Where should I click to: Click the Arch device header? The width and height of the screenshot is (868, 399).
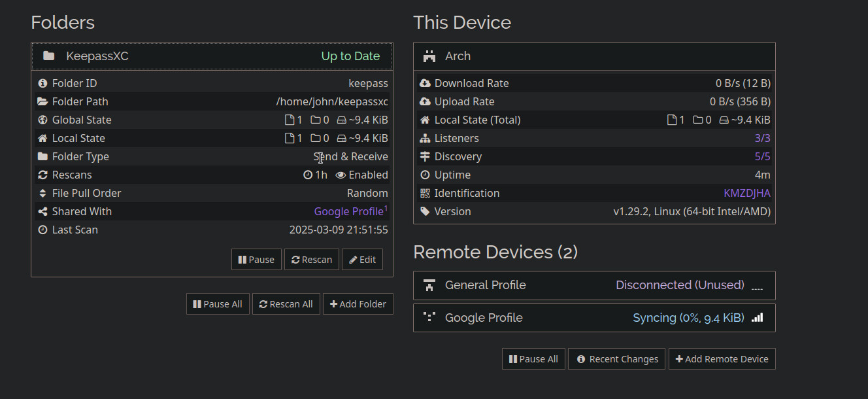click(x=594, y=56)
